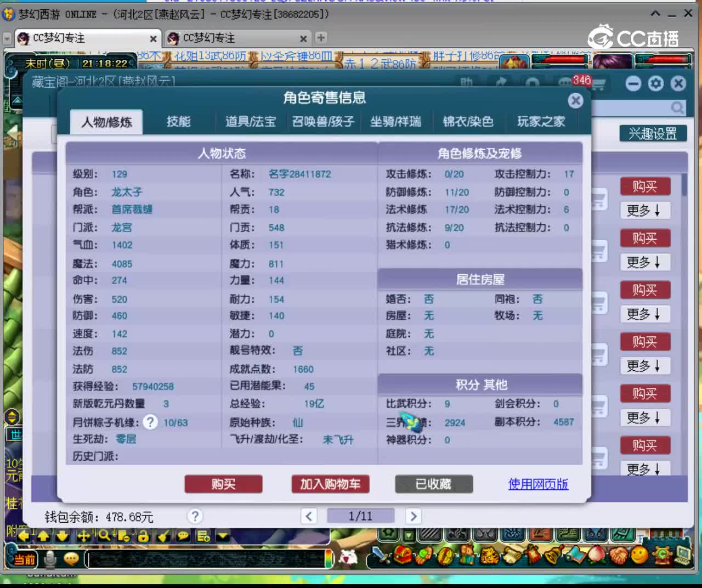702x588 pixels.
Task: Click the magnifier in the 藏宝阁 search box
Action: pos(678,108)
